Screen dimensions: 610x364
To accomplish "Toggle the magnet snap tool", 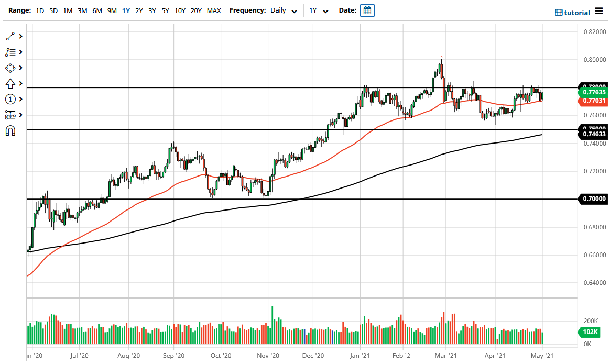I will click(10, 130).
